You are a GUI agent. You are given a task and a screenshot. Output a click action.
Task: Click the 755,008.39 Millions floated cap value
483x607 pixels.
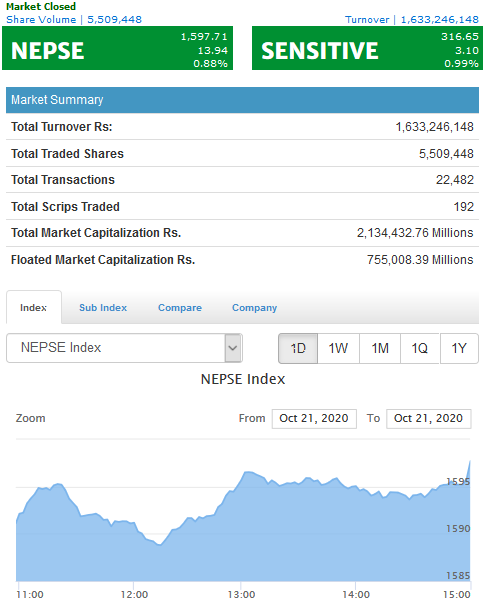(x=420, y=259)
